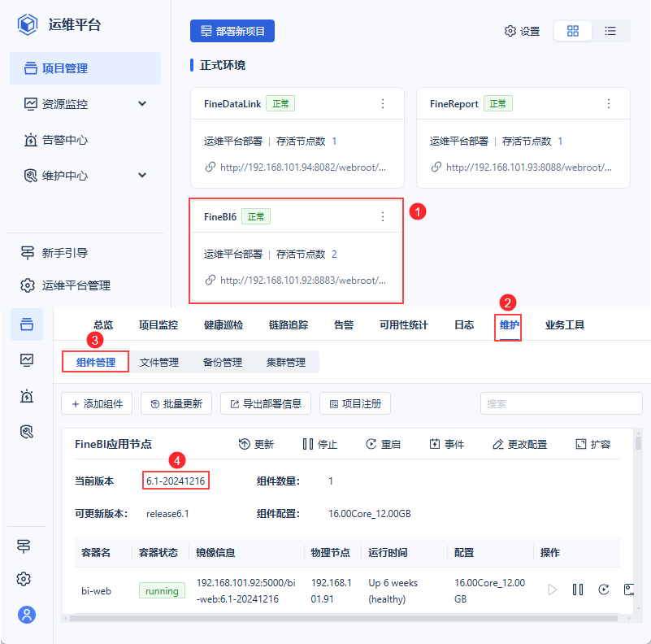Screen dimensions: 651x644
Task: Open 运维平台管理 settings
Action: pyautogui.click(x=65, y=285)
